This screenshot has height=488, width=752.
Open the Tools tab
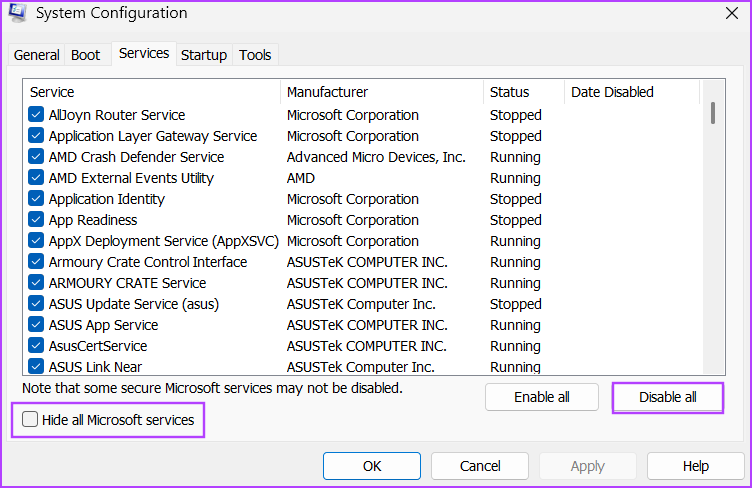click(255, 55)
